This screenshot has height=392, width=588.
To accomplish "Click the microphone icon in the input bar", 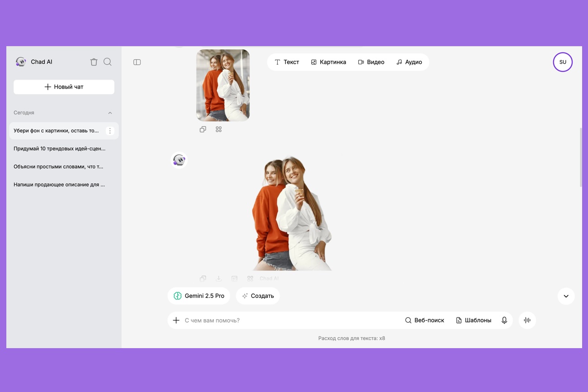I will coord(504,320).
